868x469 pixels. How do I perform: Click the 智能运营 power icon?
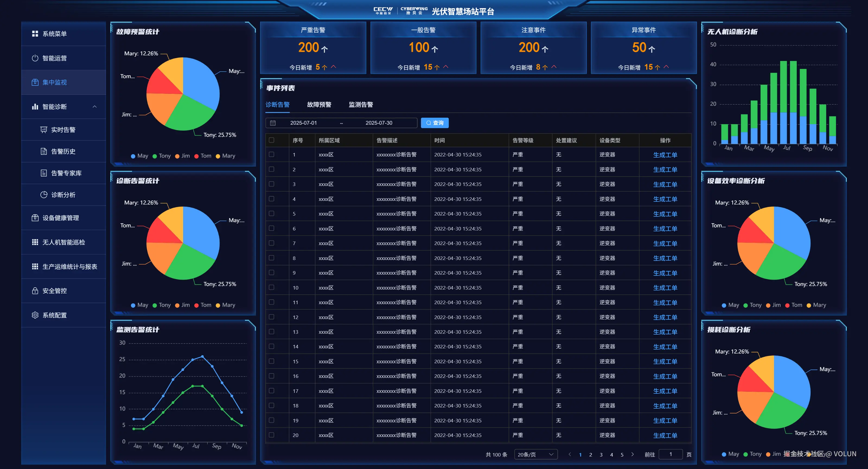point(35,58)
